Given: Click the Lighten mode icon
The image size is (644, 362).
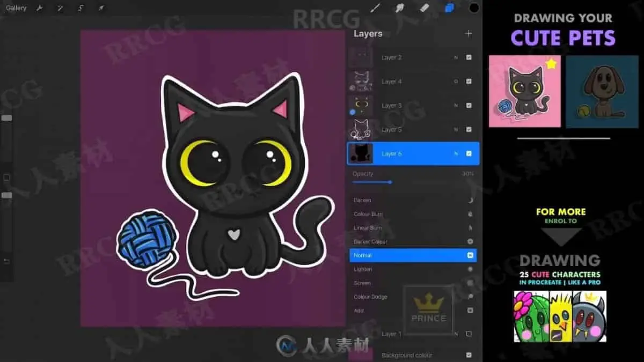Looking at the screenshot, I should coord(470,269).
